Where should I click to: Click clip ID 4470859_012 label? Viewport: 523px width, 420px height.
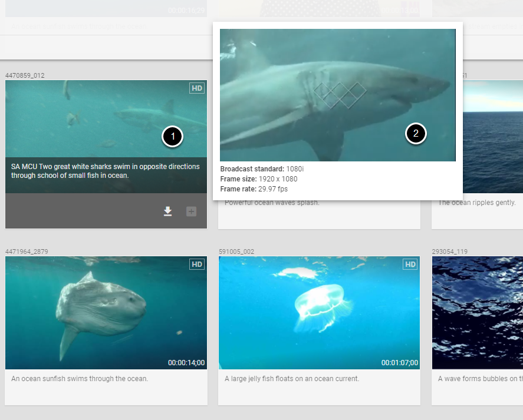(25, 75)
